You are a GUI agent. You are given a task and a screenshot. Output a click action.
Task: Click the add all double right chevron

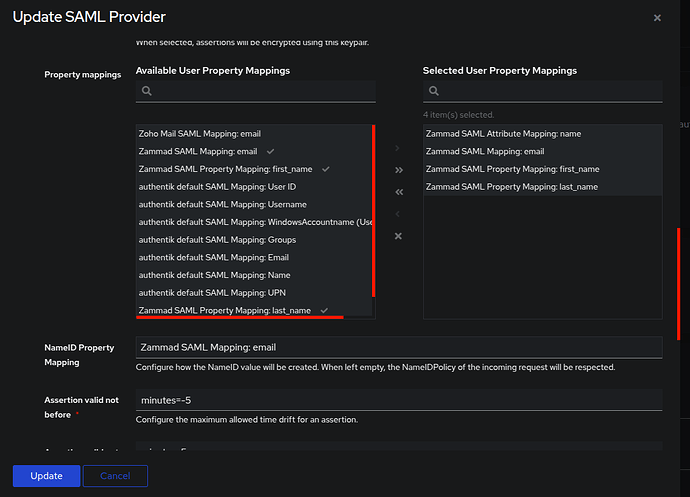coord(399,170)
